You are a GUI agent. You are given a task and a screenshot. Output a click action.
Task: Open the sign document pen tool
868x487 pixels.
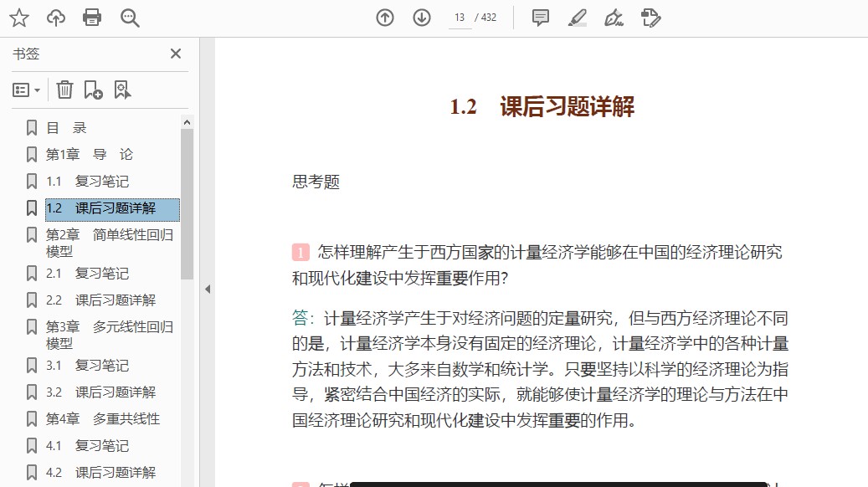click(614, 18)
